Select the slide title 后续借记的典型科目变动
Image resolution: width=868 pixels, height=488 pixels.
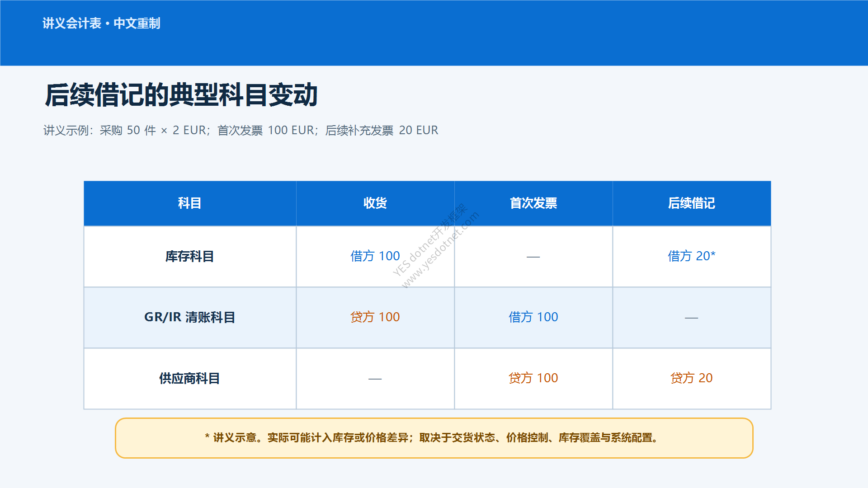coord(181,95)
